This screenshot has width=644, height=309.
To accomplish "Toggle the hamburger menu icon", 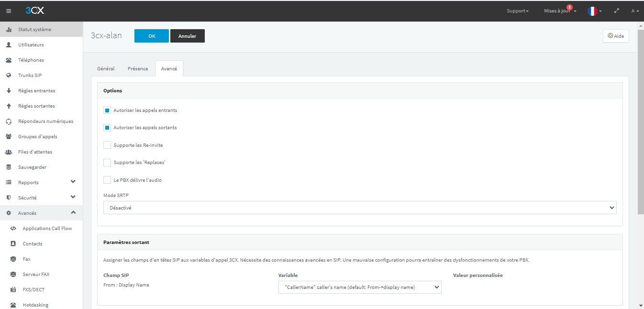I will click(9, 11).
